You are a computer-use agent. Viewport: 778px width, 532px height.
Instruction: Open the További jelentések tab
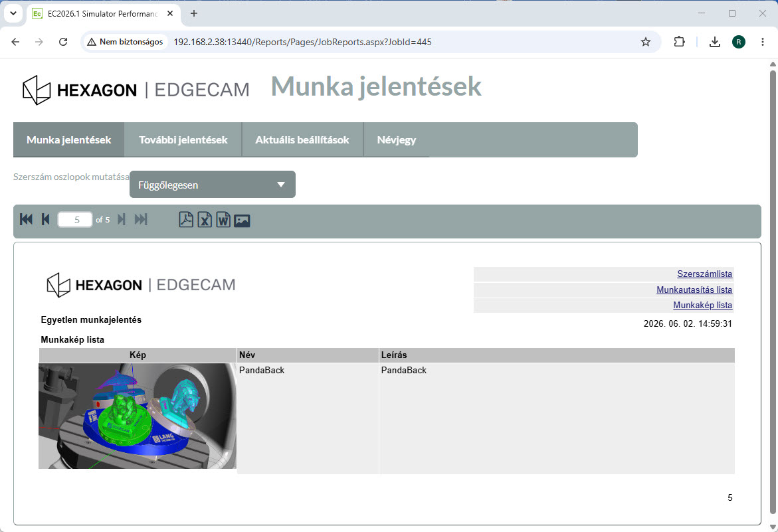183,140
